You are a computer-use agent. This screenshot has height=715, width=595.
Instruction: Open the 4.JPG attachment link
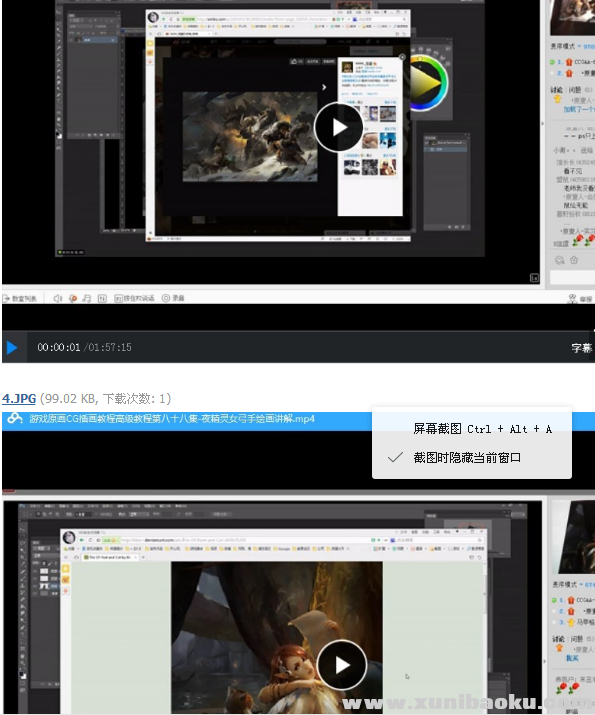click(x=19, y=399)
